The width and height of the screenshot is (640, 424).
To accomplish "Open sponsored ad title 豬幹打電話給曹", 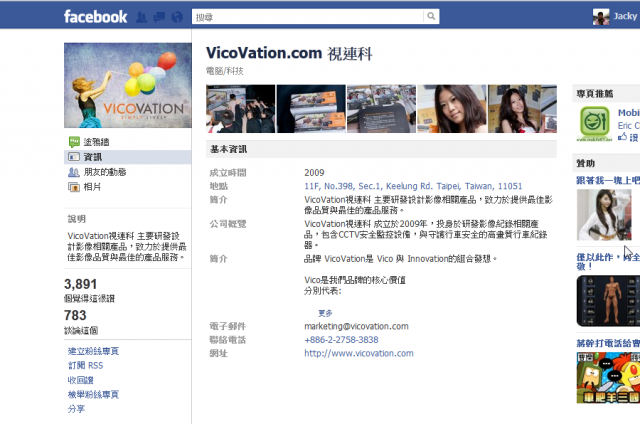I will 608,343.
